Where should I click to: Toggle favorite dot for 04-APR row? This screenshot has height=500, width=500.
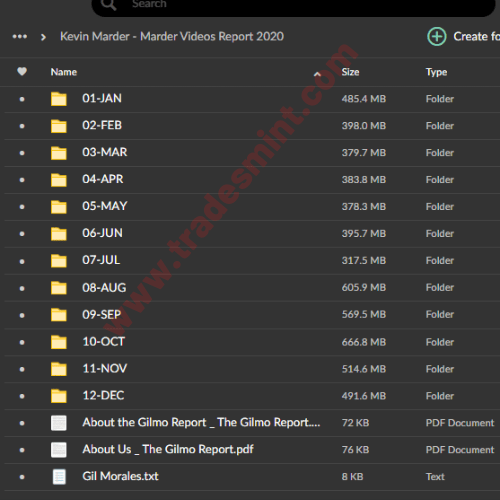coord(22,180)
